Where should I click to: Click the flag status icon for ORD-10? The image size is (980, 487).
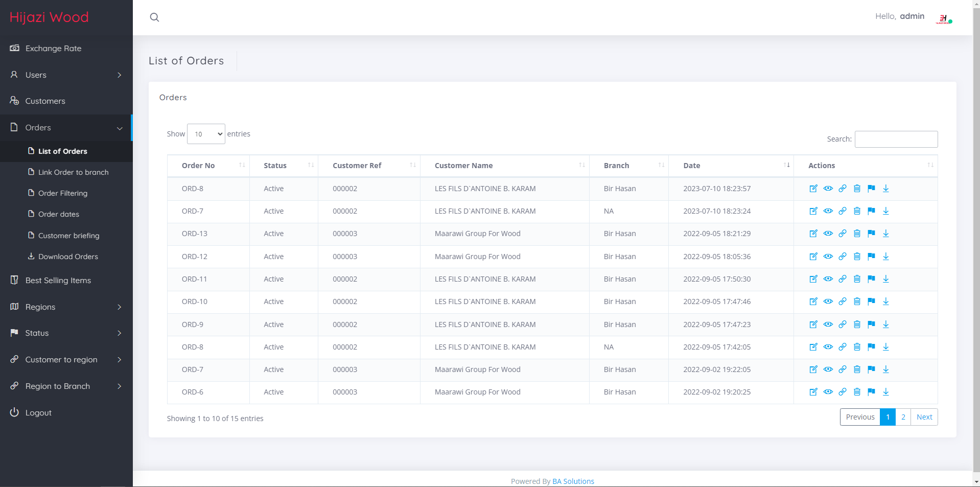871,302
